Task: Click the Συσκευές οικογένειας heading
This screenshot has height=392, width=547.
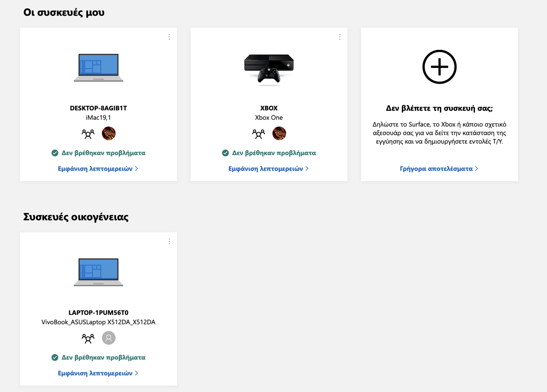Action: point(76,217)
